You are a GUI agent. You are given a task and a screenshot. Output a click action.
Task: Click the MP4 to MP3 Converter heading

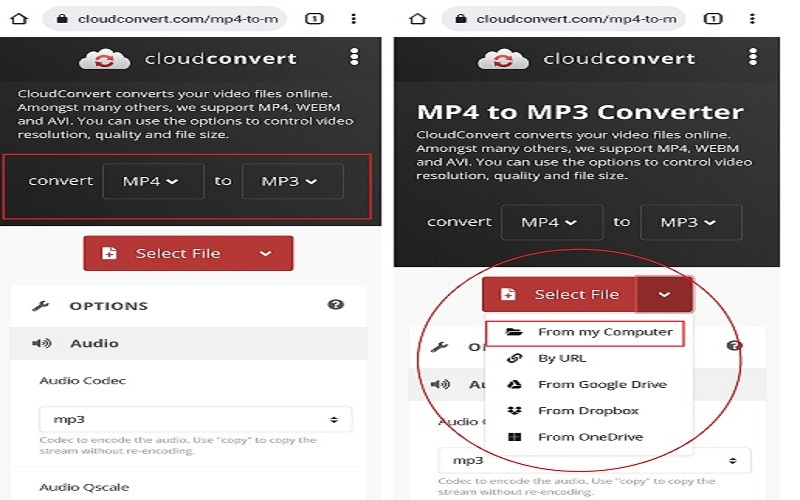tap(580, 112)
